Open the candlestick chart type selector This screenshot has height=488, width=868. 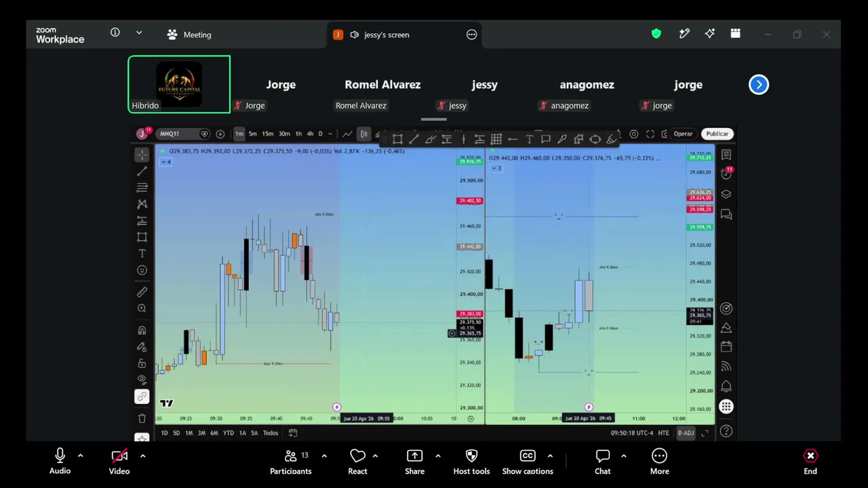[364, 134]
